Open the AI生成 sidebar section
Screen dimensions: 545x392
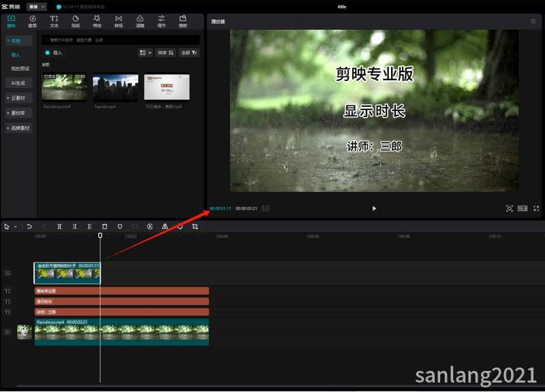point(19,83)
